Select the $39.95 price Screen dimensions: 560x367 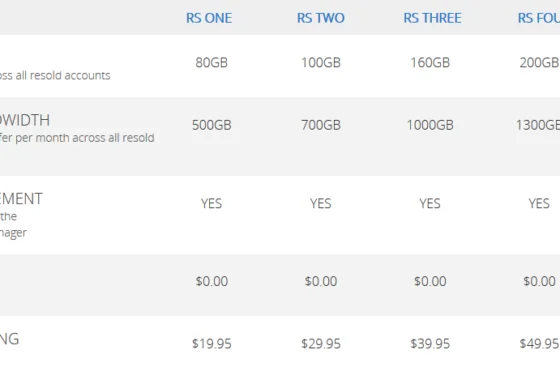coord(430,344)
